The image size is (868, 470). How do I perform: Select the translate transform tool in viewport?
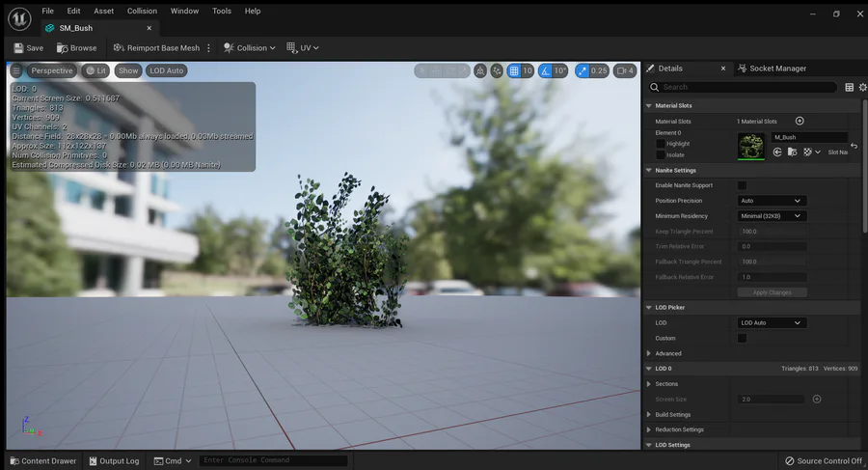pos(436,71)
